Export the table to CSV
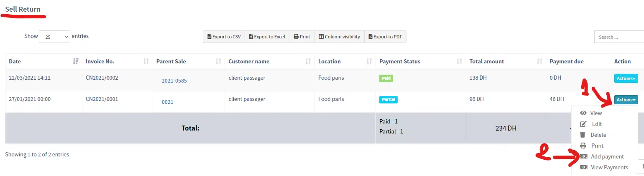The image size is (644, 176). [224, 37]
